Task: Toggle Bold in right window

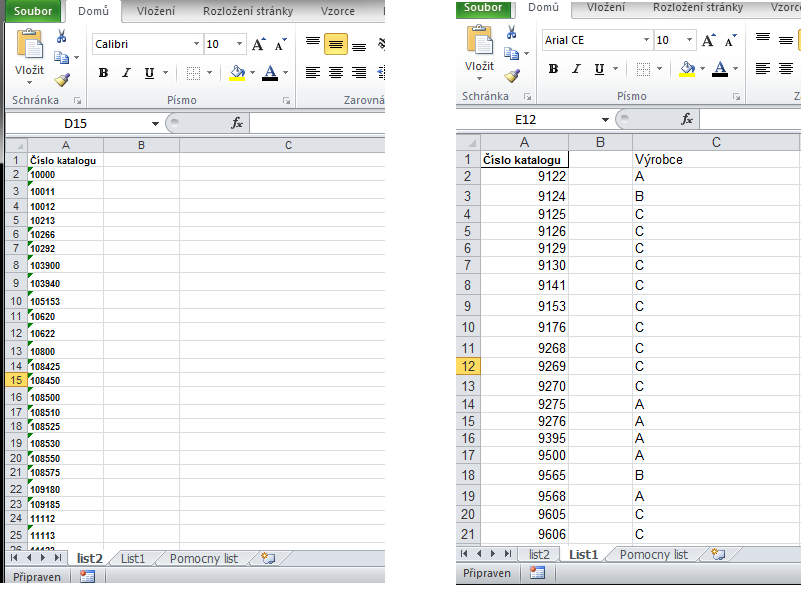Action: pos(553,69)
